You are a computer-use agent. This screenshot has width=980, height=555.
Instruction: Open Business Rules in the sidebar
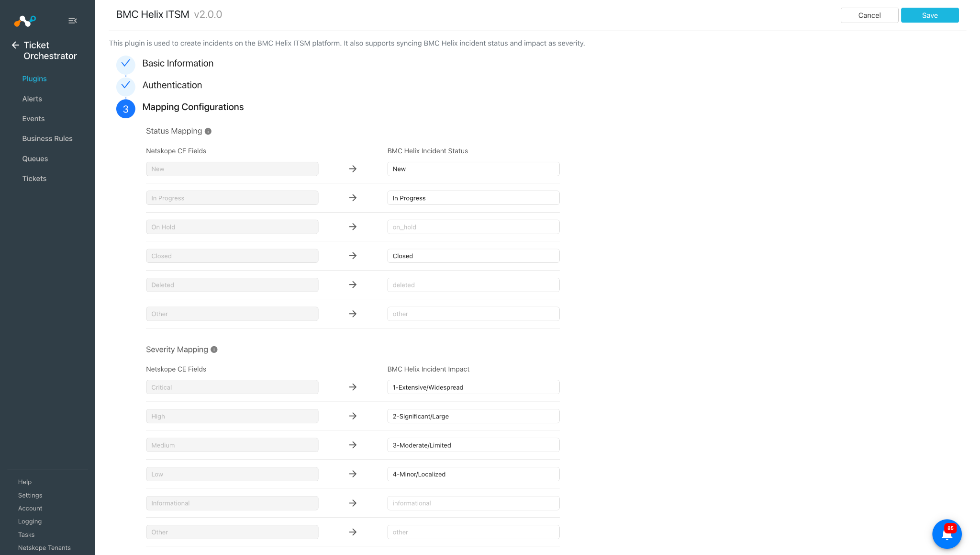click(x=47, y=138)
